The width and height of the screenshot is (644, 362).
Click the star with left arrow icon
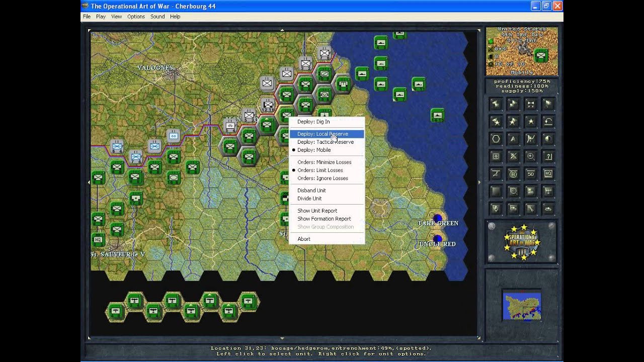(x=496, y=122)
